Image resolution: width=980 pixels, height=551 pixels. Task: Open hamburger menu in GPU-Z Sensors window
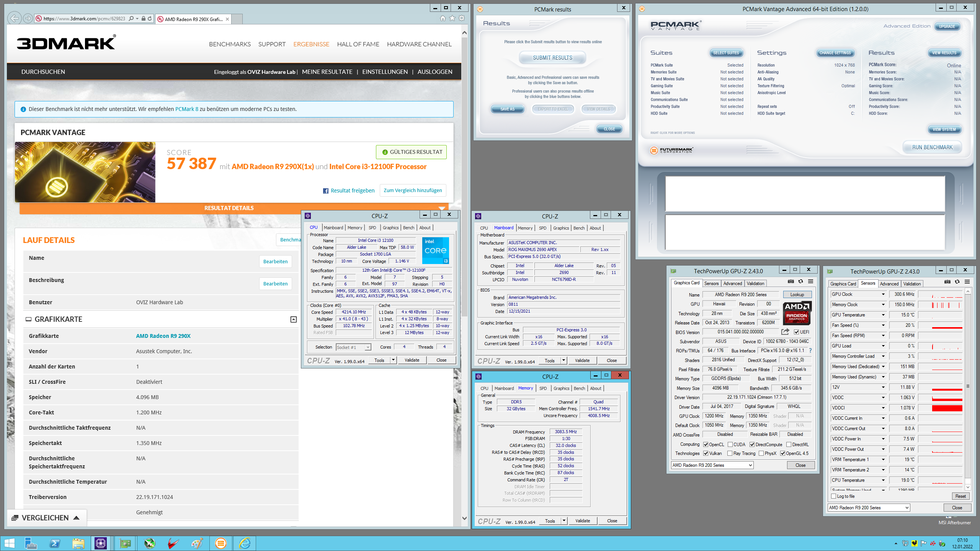(967, 282)
